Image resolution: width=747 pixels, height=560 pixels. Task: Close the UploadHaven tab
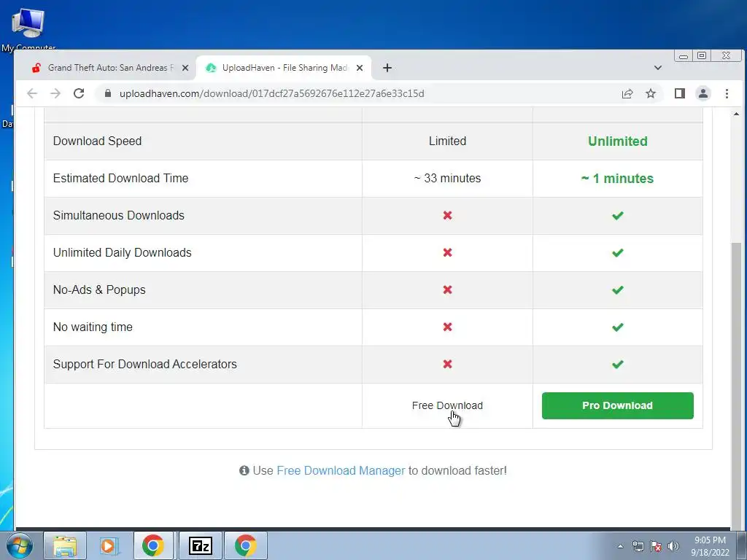[x=360, y=68]
